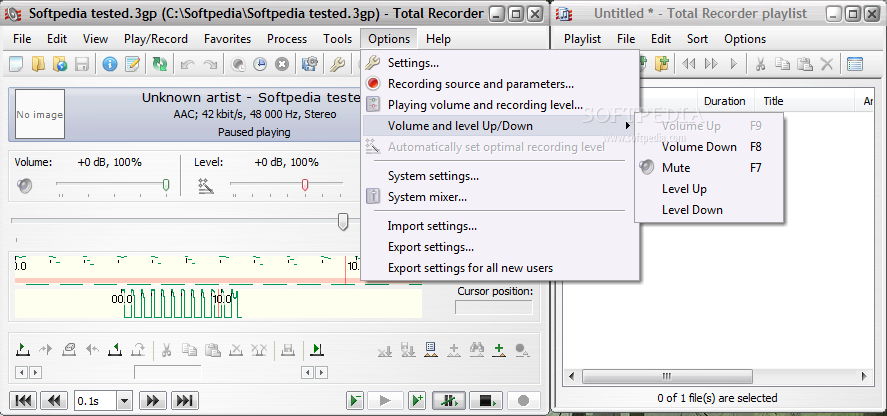Click add folder icon in playlist toolbar
Viewport: 887px width, 416px height.
(x=662, y=64)
